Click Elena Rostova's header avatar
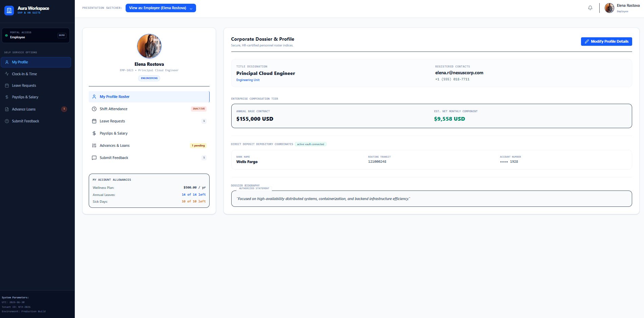 pos(609,8)
